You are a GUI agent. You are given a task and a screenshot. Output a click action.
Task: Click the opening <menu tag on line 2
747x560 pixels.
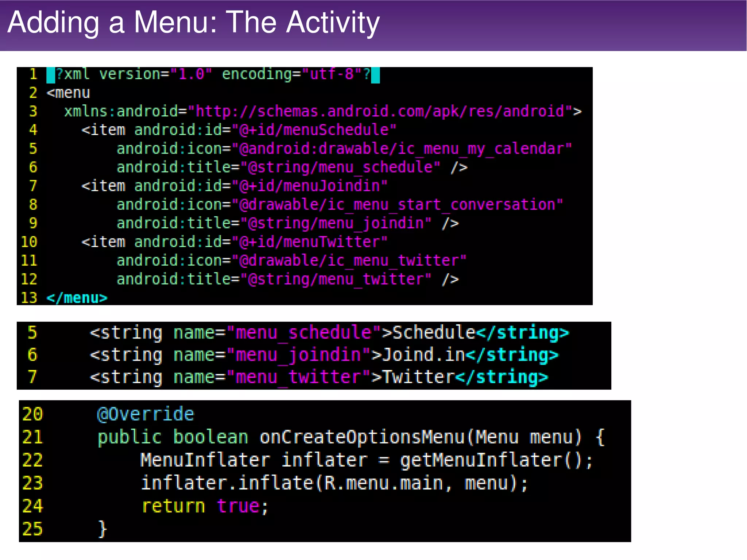pyautogui.click(x=68, y=93)
